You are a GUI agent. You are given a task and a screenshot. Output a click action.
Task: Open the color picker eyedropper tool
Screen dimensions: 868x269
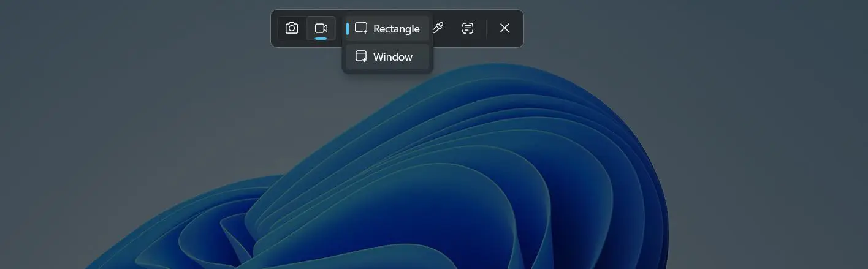point(438,28)
